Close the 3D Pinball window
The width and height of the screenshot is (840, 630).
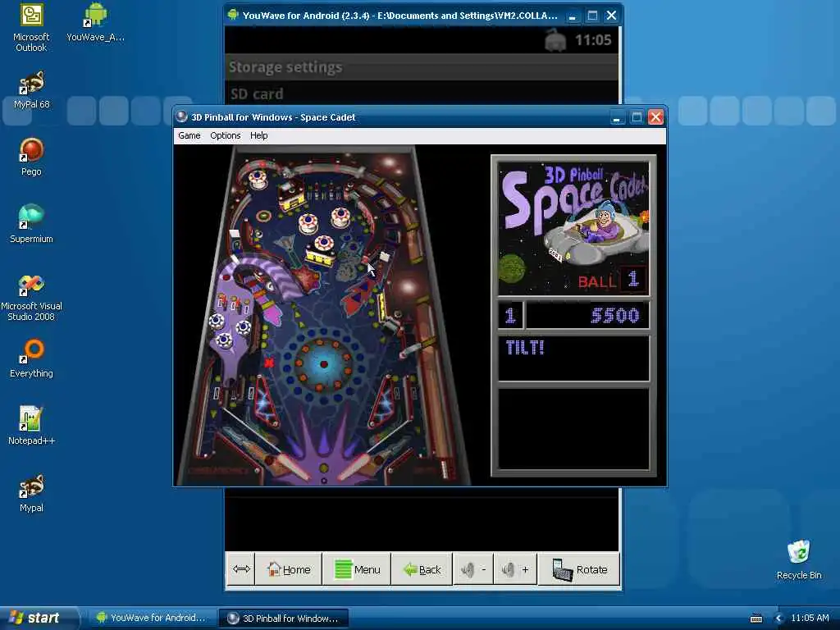(655, 117)
